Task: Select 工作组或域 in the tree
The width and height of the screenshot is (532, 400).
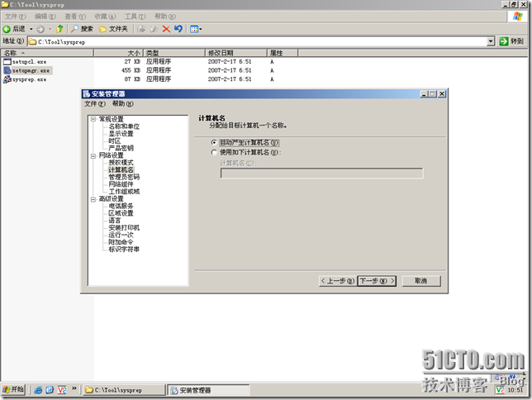Action: 124,191
